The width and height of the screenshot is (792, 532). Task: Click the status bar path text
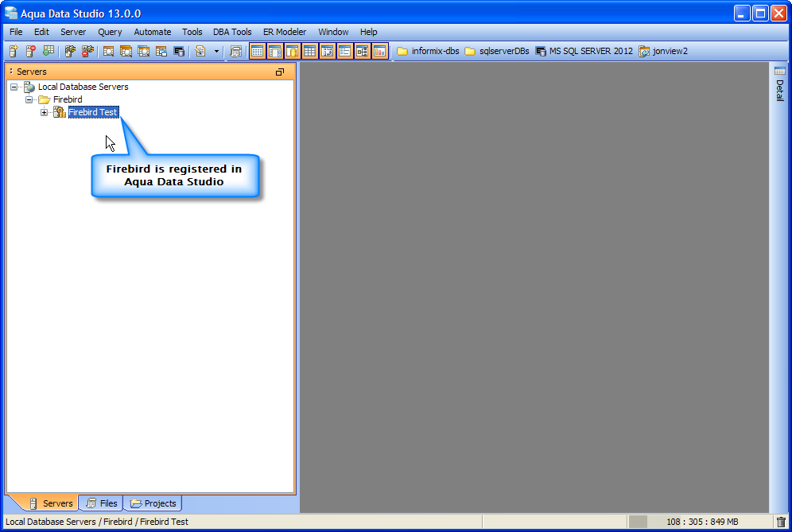tap(97, 522)
